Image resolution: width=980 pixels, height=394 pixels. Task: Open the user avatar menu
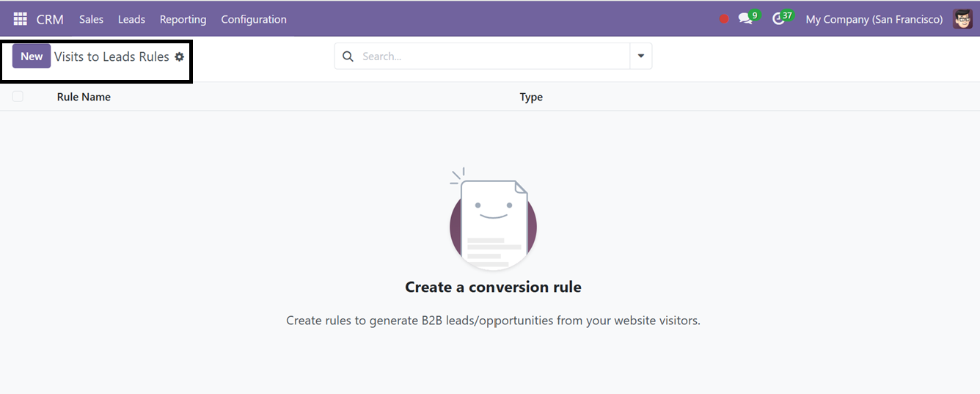[x=962, y=19]
